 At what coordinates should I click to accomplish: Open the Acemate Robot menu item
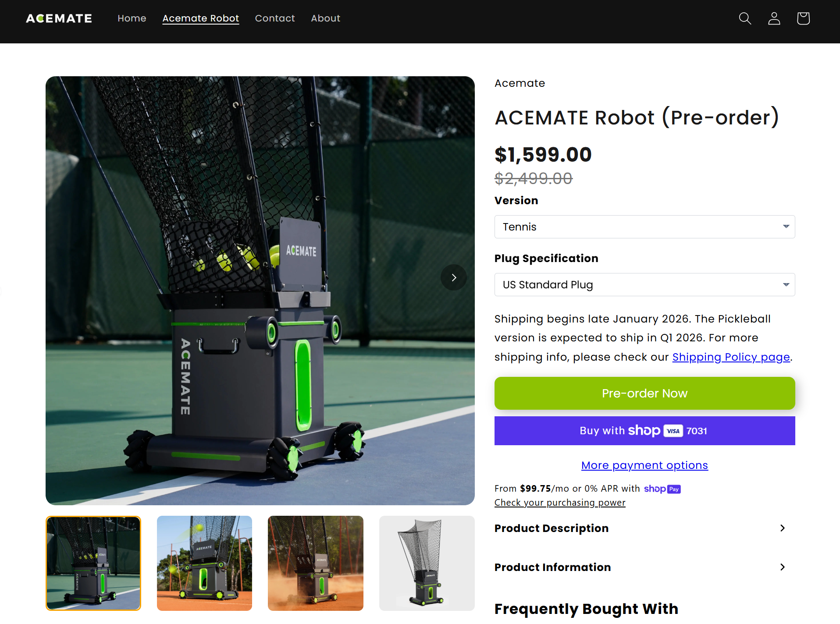click(x=200, y=18)
